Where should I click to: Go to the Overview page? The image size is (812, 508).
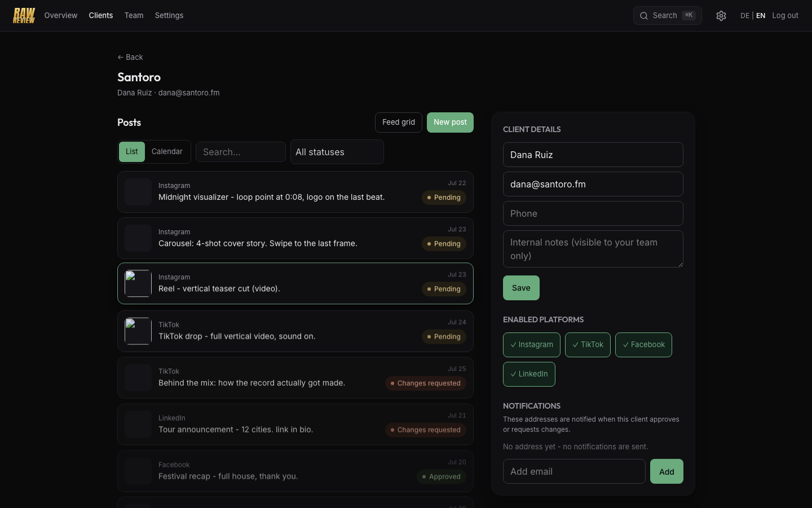(61, 15)
